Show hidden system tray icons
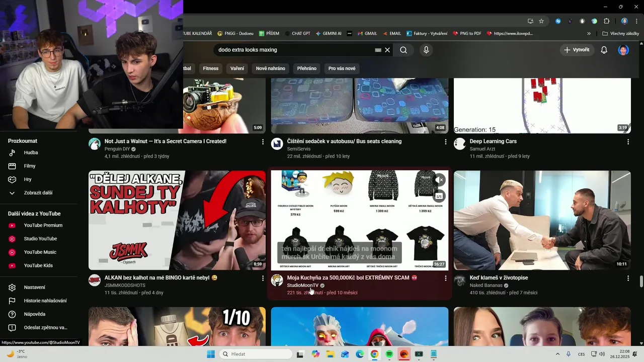This screenshot has width=644, height=362. click(557, 354)
